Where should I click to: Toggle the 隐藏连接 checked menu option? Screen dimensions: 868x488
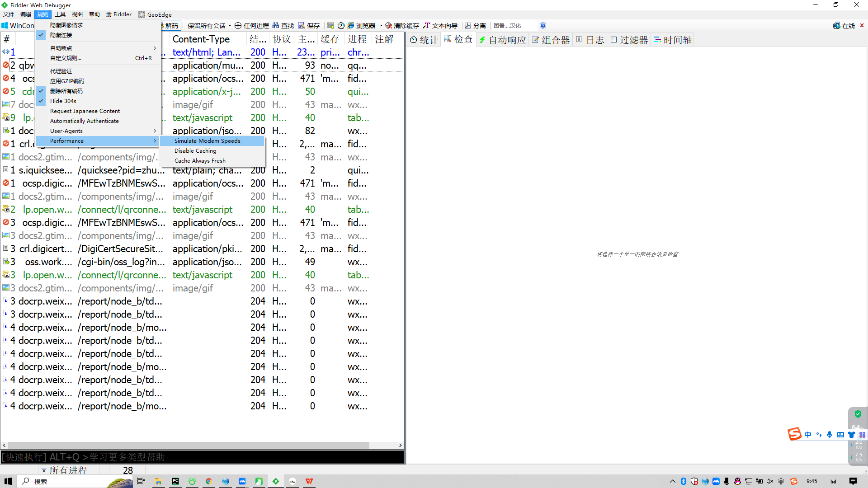pyautogui.click(x=61, y=35)
